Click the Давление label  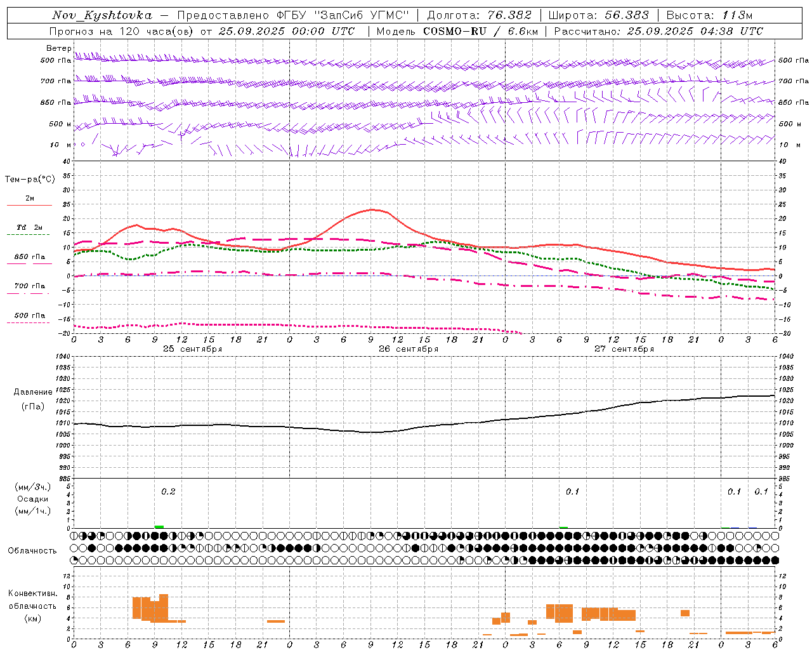(33, 392)
